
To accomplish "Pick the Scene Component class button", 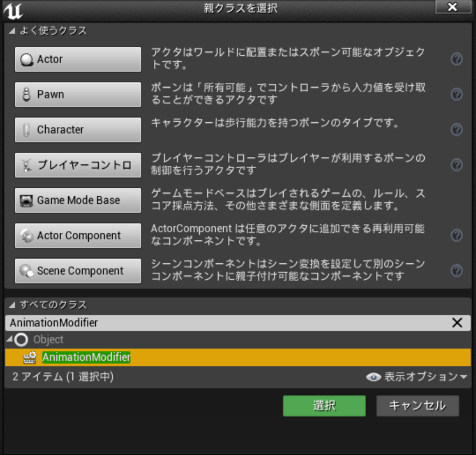I will click(x=78, y=270).
